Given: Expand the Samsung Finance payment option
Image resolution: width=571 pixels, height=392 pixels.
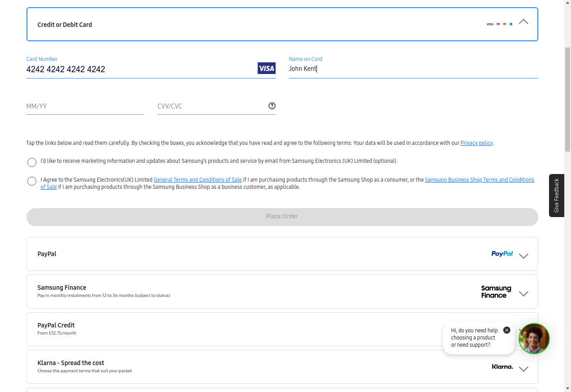Looking at the screenshot, I should (523, 294).
